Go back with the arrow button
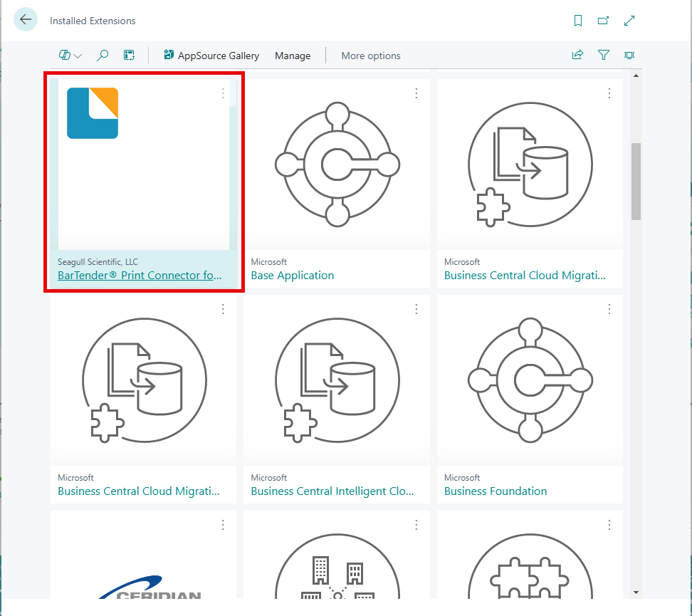 click(26, 19)
